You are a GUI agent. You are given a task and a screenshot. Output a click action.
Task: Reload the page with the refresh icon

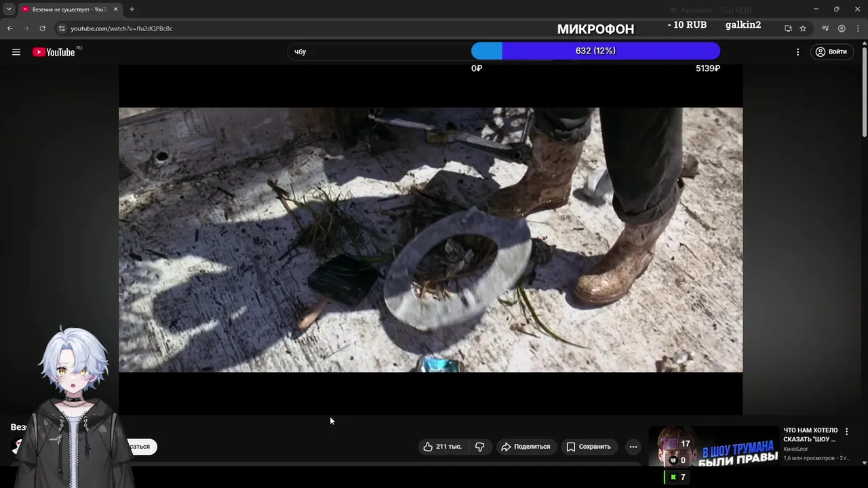(x=43, y=28)
